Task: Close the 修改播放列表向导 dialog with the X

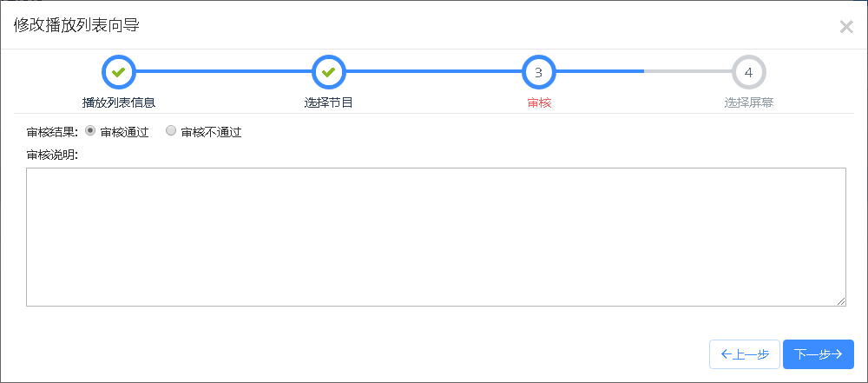Action: [x=846, y=26]
